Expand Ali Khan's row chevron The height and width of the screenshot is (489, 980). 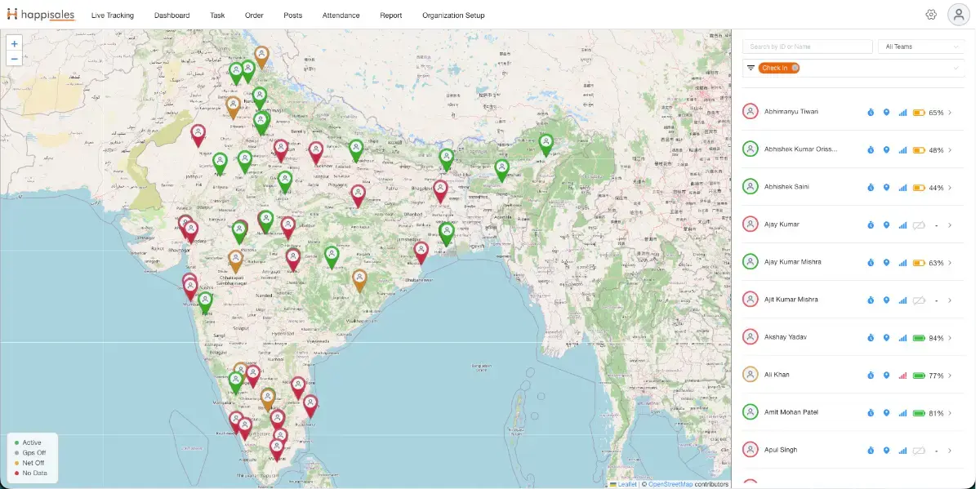950,376
